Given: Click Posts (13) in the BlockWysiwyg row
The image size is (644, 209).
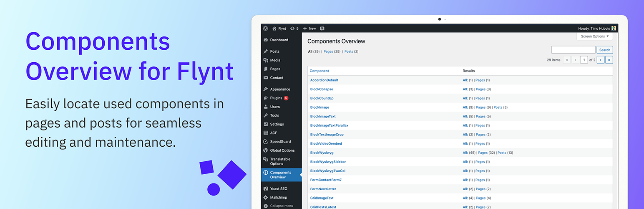Looking at the screenshot, I should point(505,153).
